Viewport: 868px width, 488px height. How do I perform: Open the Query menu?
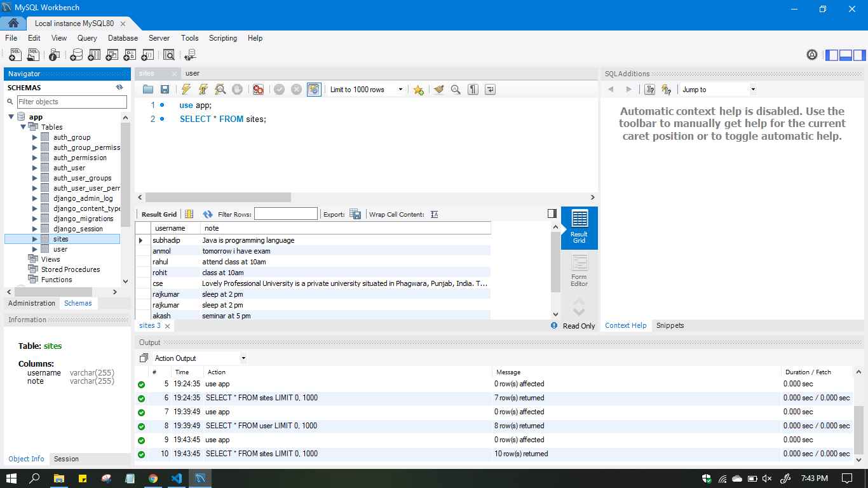click(x=87, y=38)
